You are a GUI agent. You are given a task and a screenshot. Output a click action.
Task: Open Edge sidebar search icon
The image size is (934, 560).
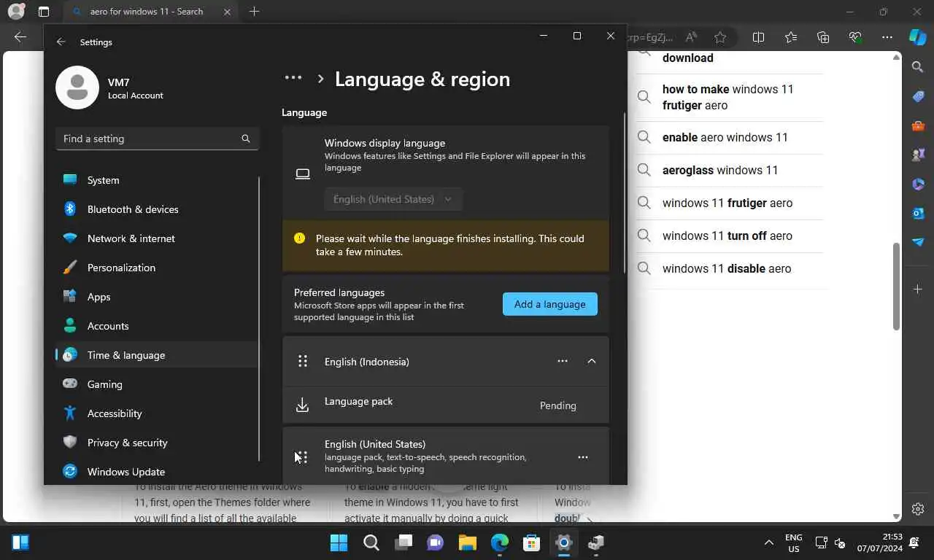918,67
